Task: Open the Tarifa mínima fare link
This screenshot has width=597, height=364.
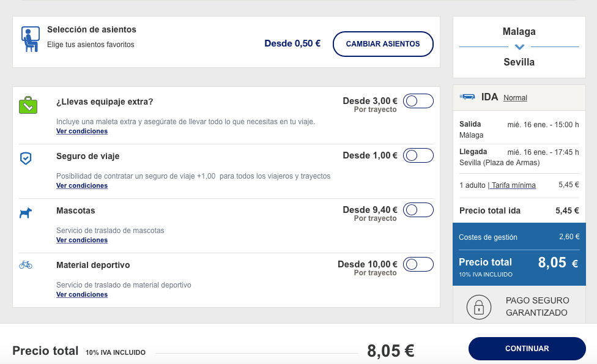Action: click(x=513, y=185)
